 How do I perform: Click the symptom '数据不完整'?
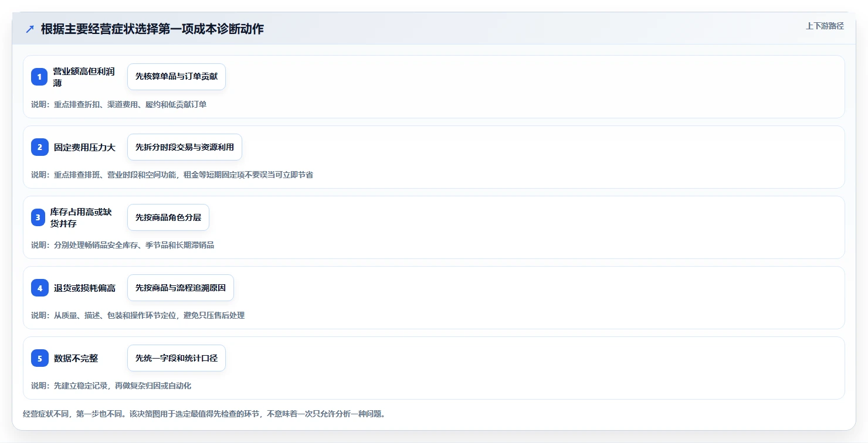76,358
